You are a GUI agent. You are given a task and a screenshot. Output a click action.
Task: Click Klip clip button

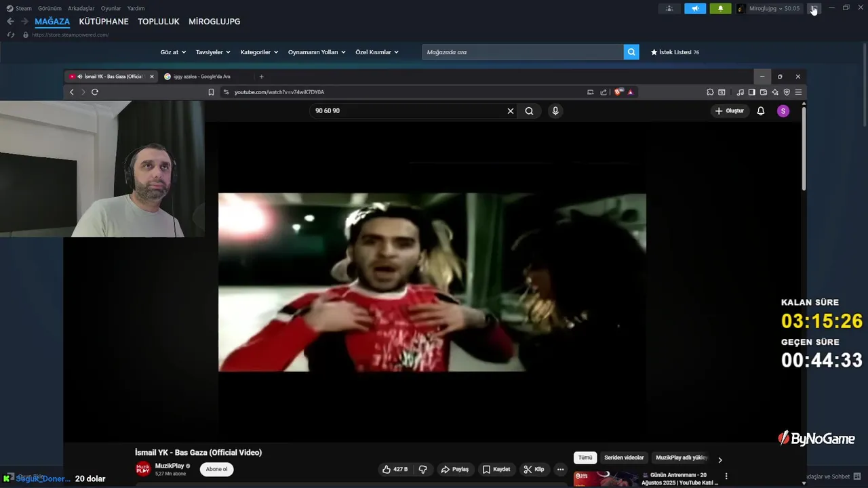[534, 469]
